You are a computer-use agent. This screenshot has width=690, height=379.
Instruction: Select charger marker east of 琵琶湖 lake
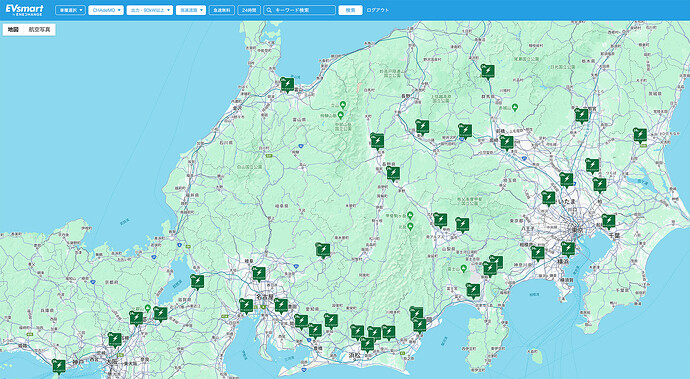197,281
